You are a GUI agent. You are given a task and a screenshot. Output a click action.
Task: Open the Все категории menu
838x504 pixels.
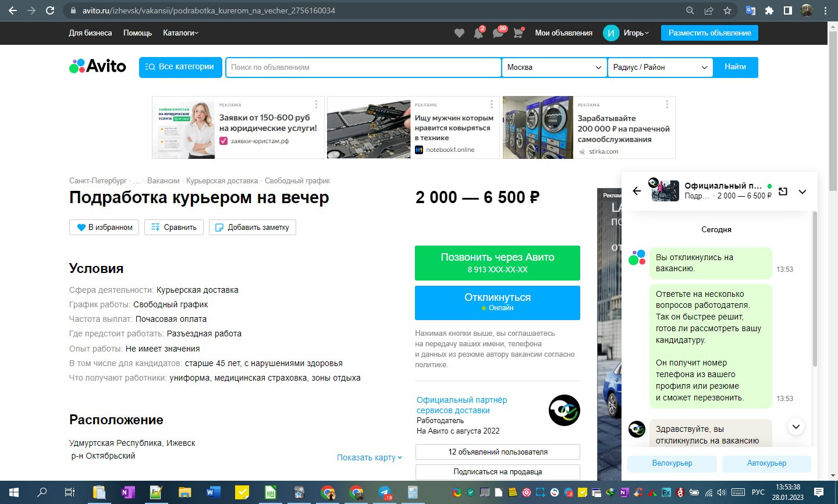pos(180,67)
